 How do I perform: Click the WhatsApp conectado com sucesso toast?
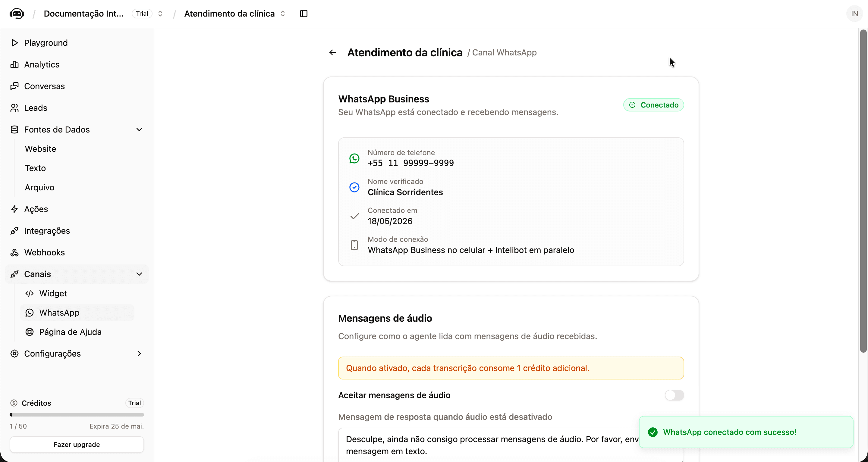click(746, 432)
